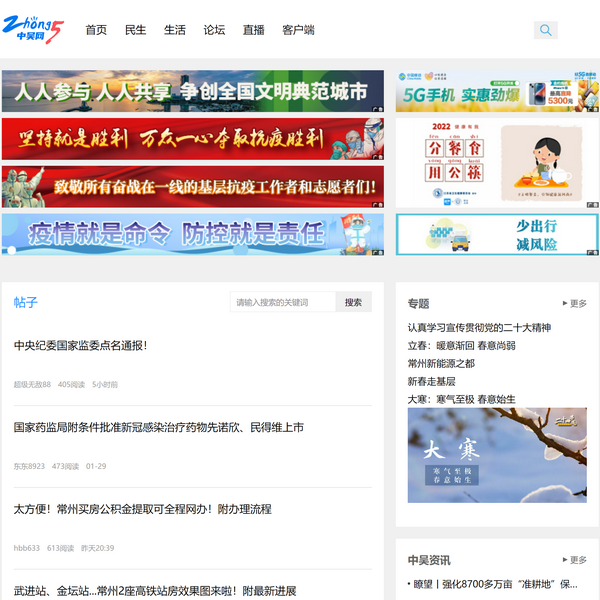This screenshot has height=600, width=600.
Task: Go to the 民生 section
Action: (x=135, y=30)
